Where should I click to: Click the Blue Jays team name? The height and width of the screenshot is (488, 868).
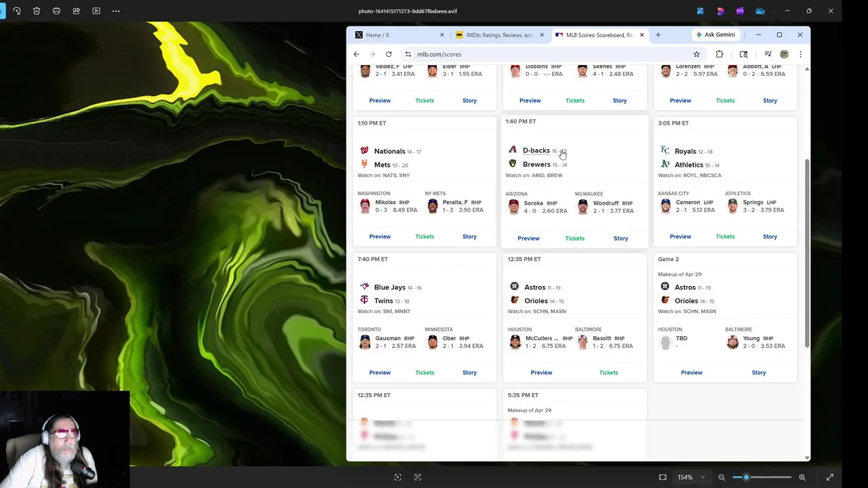pos(389,287)
